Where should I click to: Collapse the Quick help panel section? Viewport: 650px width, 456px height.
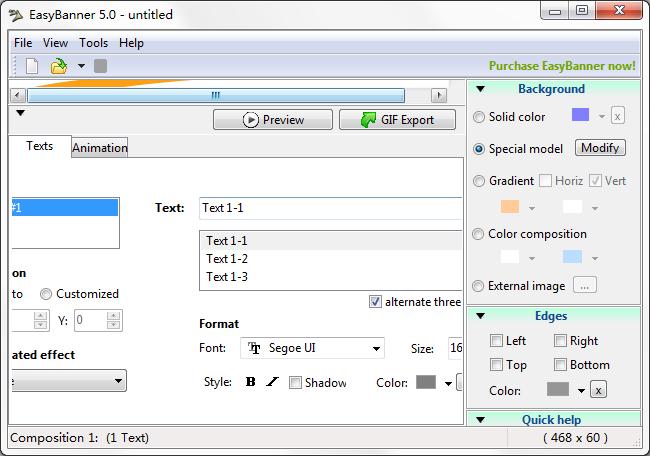tap(480, 420)
